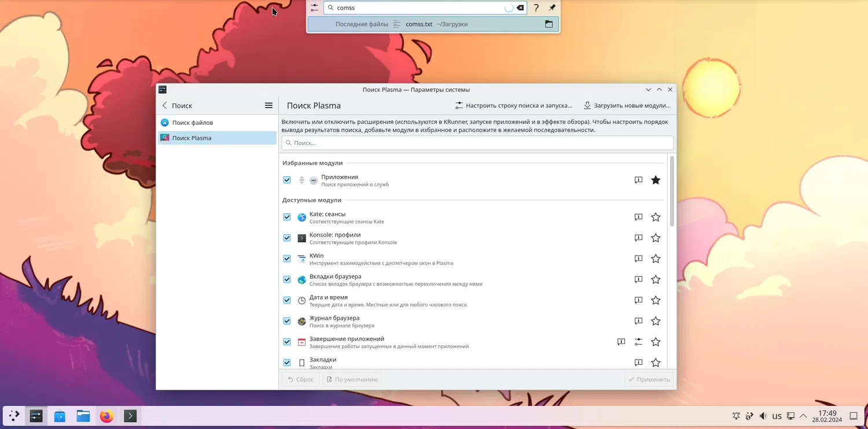Show info about the KWin module

coord(638,259)
